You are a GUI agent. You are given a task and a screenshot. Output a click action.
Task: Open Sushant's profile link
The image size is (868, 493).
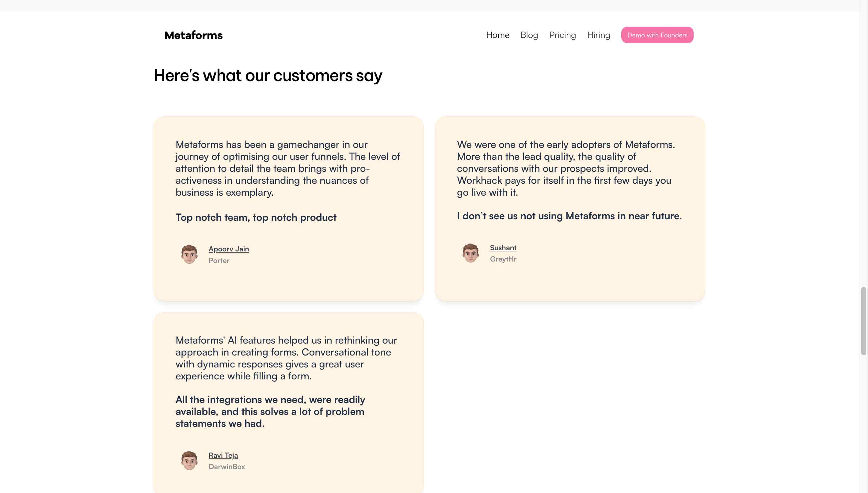(503, 247)
